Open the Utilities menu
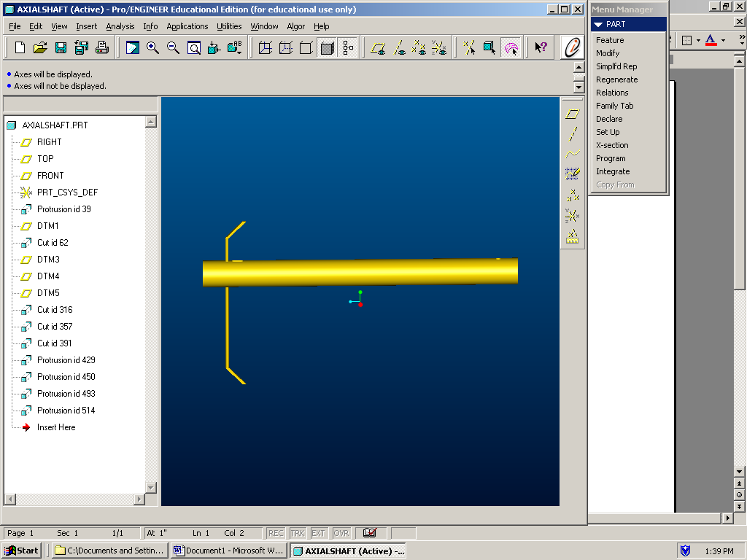This screenshot has height=560, width=747. click(229, 26)
